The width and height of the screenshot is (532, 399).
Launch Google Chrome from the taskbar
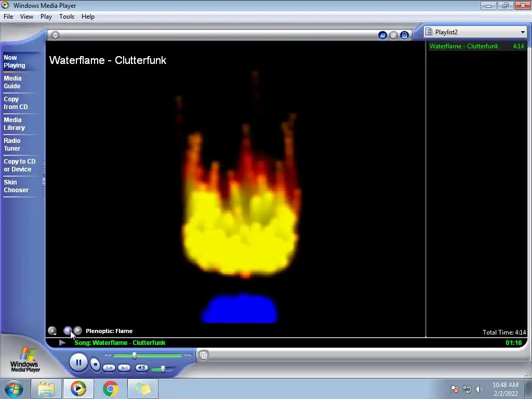point(110,389)
